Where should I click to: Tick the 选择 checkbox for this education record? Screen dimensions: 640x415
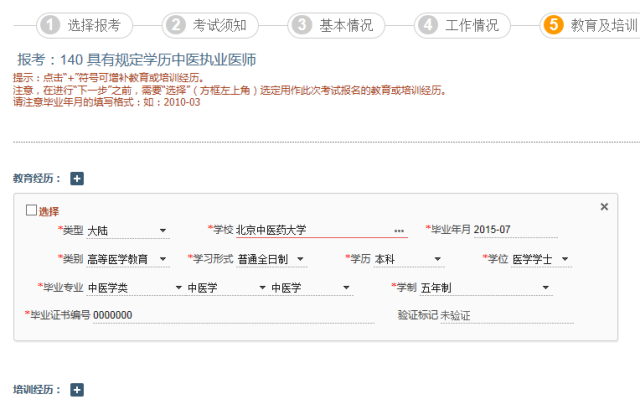click(x=31, y=210)
